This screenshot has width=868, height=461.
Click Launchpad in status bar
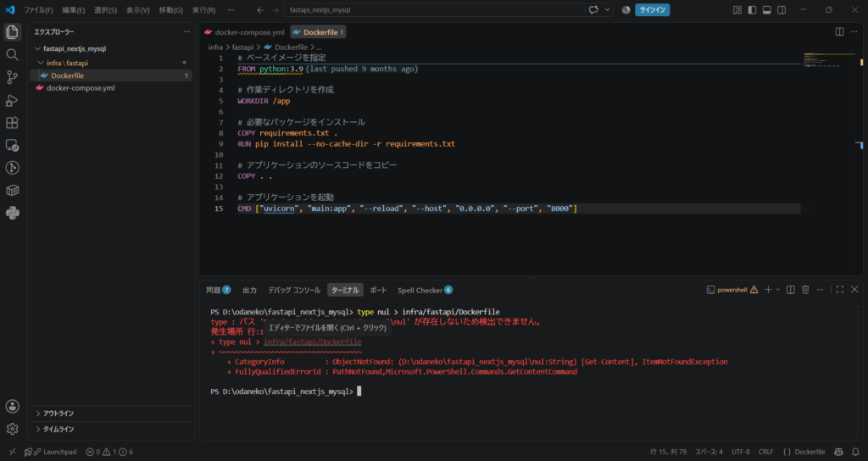[x=54, y=452]
